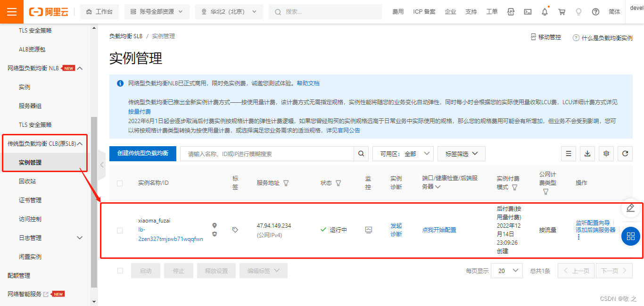Open the 标签筛选 dropdown

pos(462,154)
